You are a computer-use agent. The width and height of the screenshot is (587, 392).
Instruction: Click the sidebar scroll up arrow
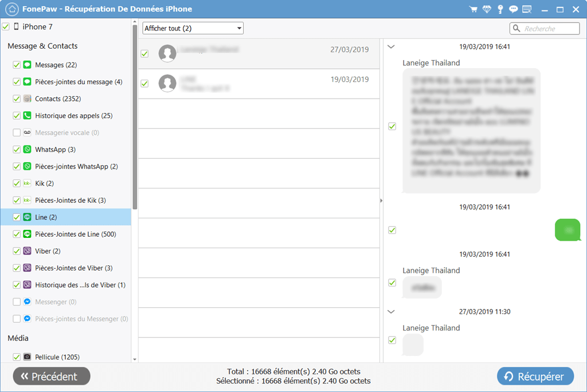[x=135, y=22]
